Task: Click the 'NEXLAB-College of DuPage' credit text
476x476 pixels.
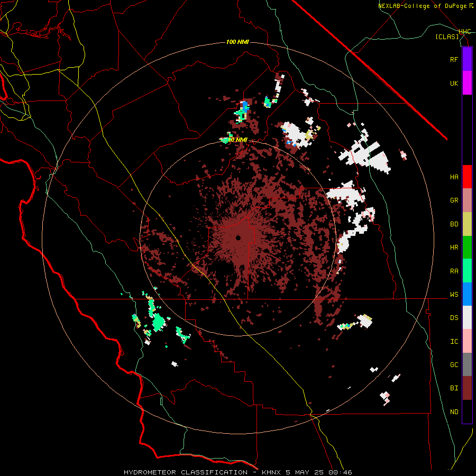Action: 423,6
